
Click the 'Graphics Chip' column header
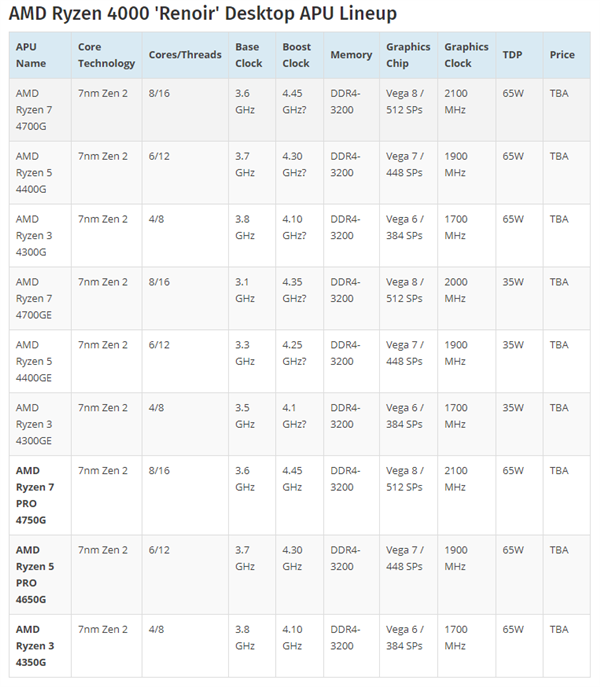pos(408,55)
